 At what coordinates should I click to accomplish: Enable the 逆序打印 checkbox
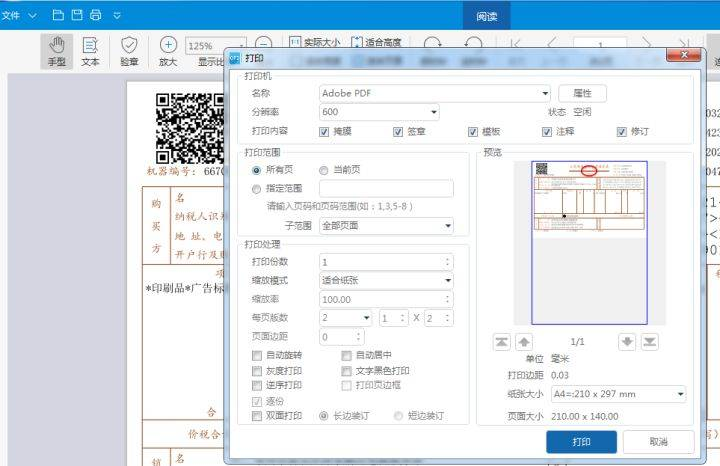257,386
